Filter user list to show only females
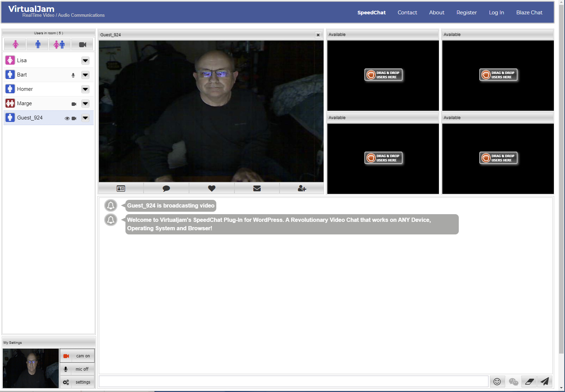565x392 pixels. click(x=15, y=44)
